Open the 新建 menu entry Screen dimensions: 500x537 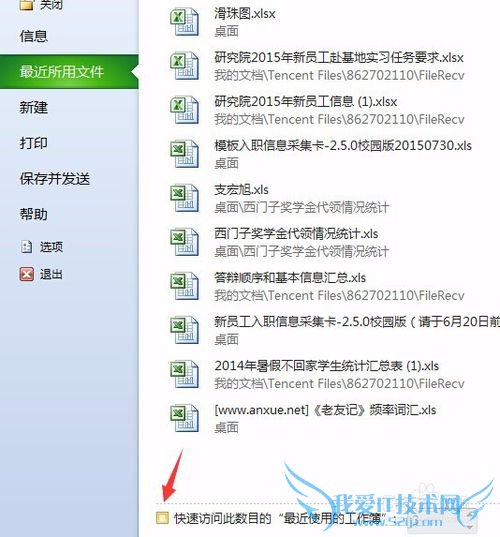pyautogui.click(x=33, y=108)
